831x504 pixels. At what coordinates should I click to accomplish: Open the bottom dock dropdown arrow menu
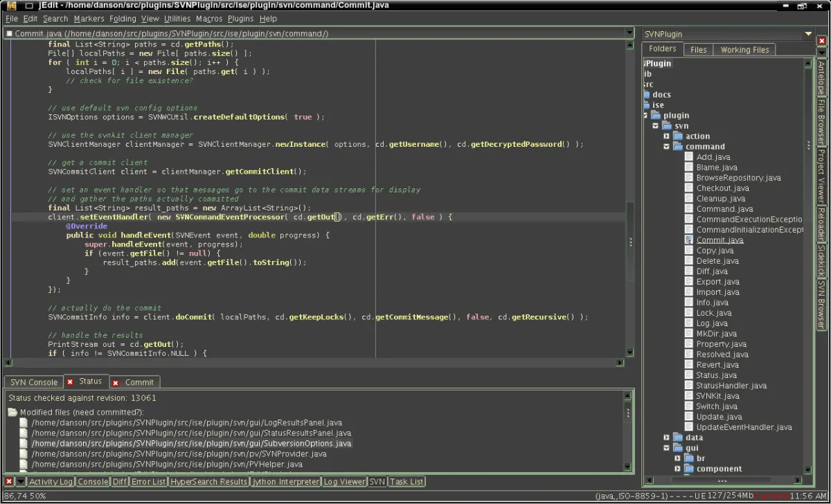click(21, 481)
